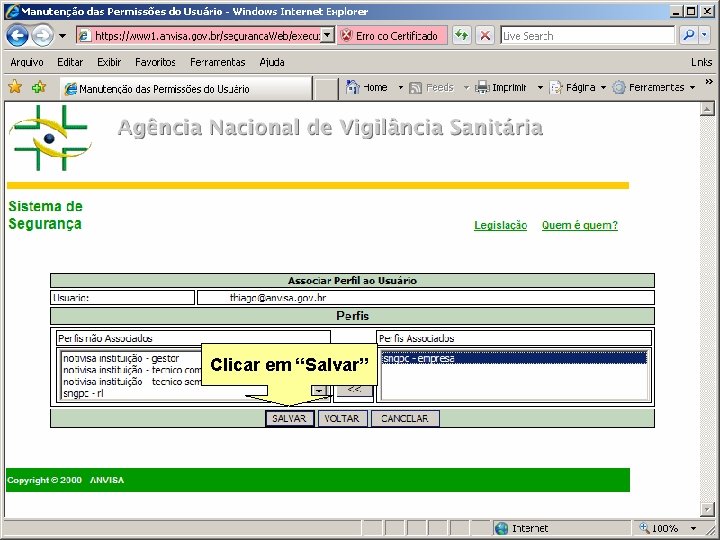Click the CANCELAR button

[405, 418]
